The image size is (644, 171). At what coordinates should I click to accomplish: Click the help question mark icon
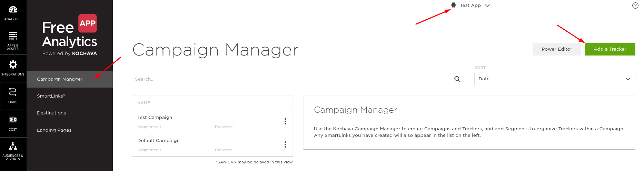click(635, 6)
